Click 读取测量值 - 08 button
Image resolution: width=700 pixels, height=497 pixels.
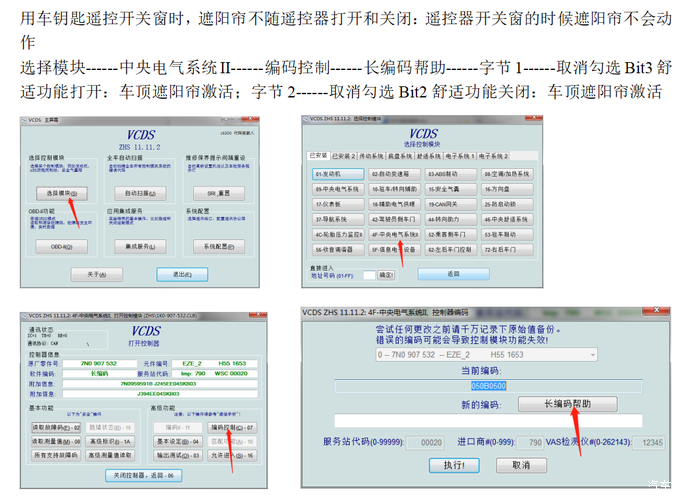56,442
